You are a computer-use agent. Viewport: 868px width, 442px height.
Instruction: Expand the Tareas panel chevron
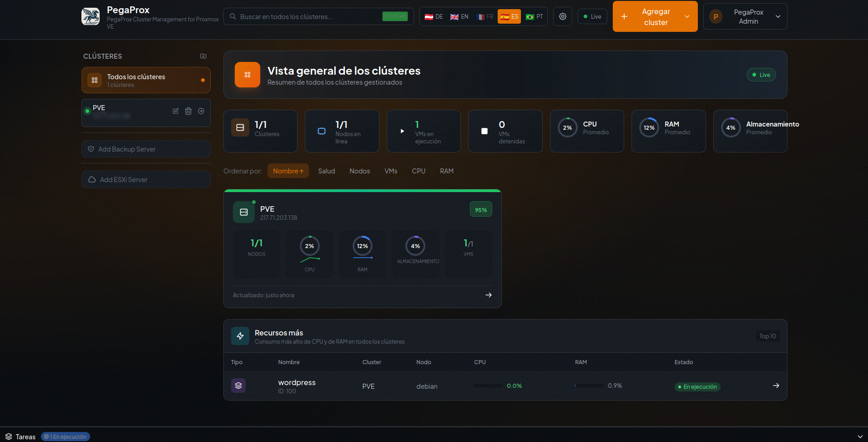tap(860, 437)
